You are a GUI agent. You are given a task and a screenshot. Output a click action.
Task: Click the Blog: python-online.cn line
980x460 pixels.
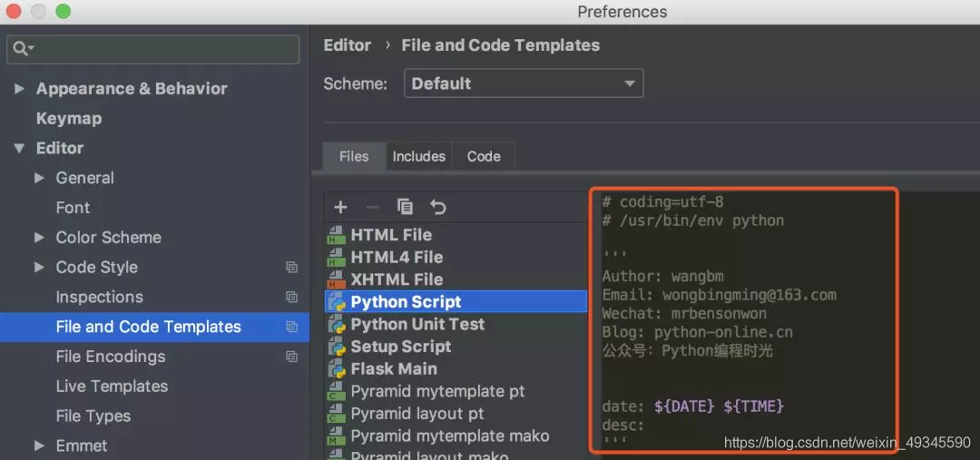(x=698, y=332)
